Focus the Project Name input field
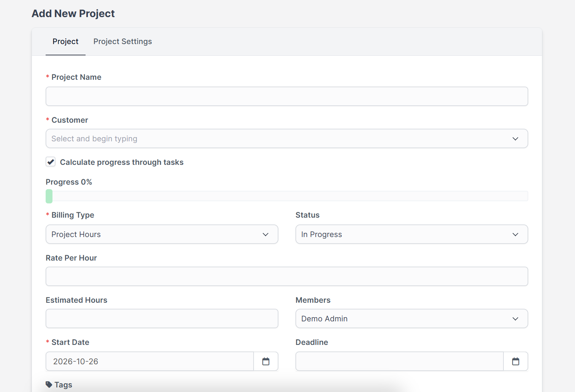Screen dimensions: 575x392 click(x=287, y=96)
